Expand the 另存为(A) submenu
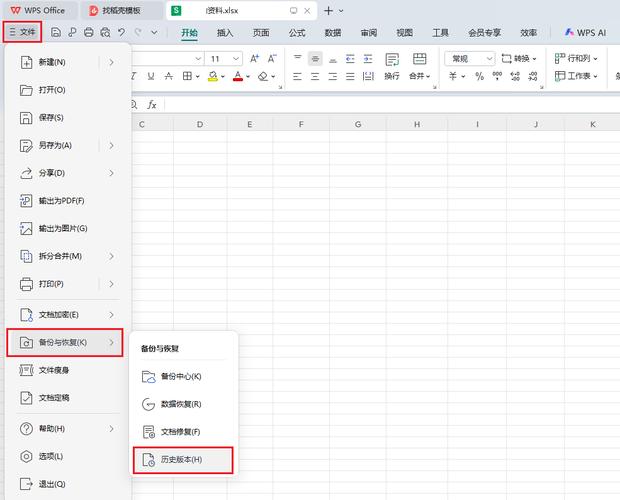The image size is (620, 500). pyautogui.click(x=112, y=146)
